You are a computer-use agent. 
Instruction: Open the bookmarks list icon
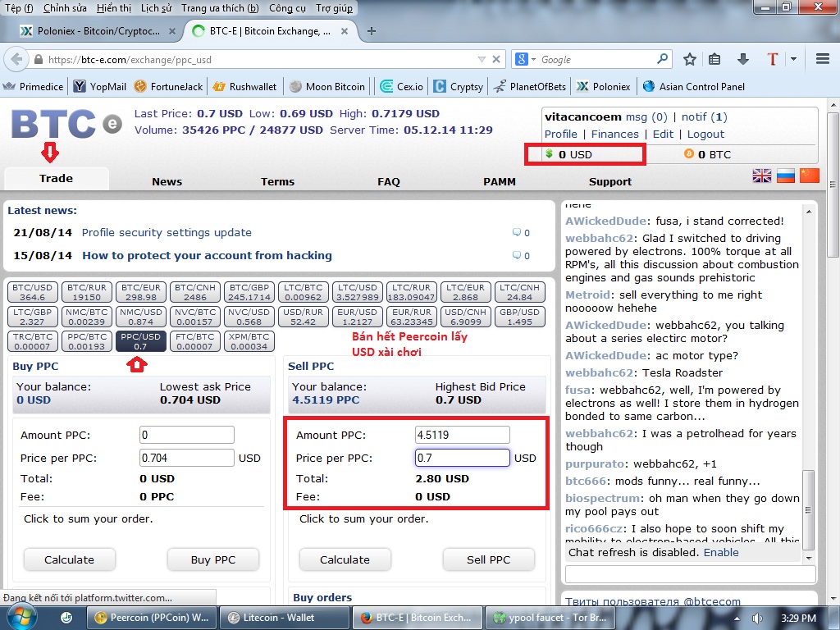pyautogui.click(x=714, y=59)
